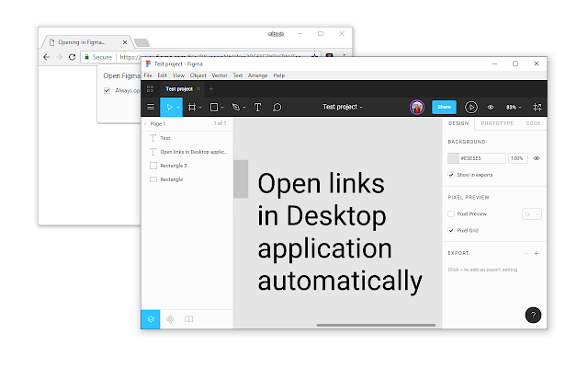This screenshot has width=588, height=368.
Task: Switch to the Code tab
Action: pyautogui.click(x=533, y=123)
